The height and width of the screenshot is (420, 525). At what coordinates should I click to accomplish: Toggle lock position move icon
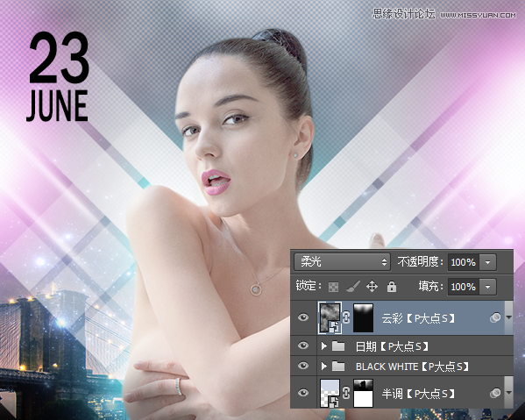372,287
